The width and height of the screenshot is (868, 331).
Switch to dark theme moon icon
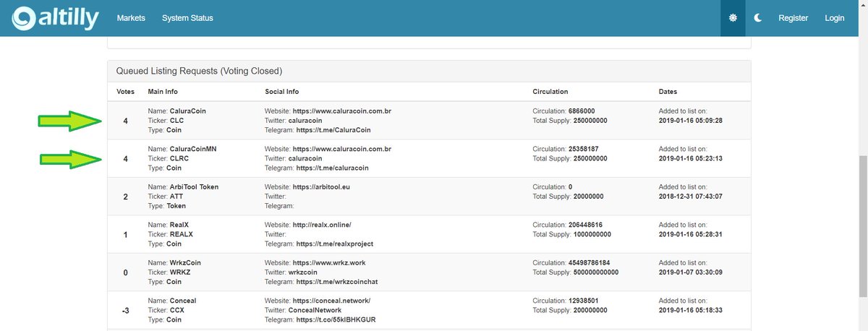pyautogui.click(x=758, y=18)
